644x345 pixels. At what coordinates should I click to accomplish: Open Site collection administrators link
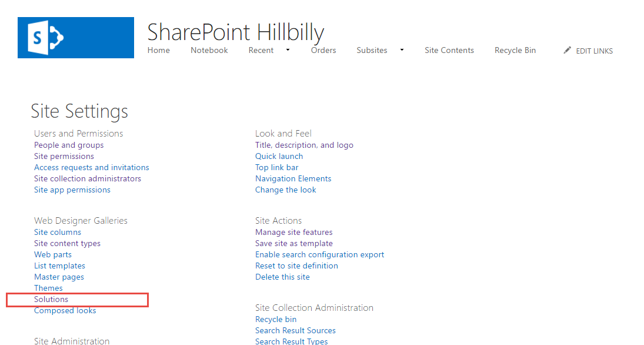pos(88,178)
